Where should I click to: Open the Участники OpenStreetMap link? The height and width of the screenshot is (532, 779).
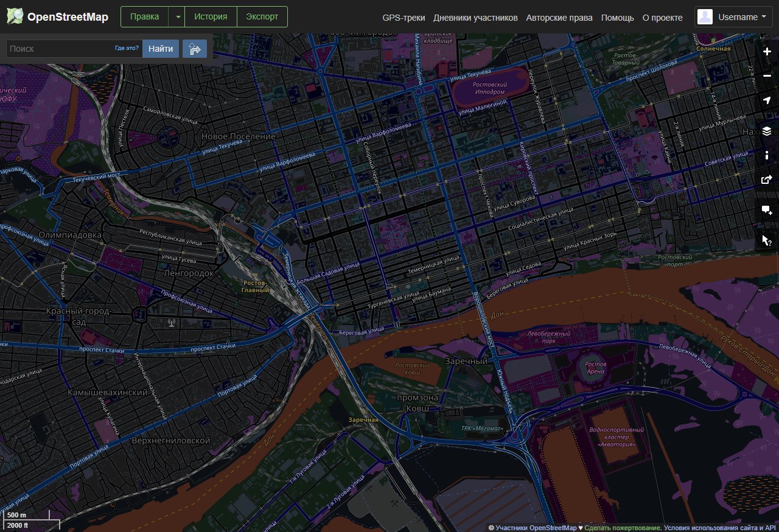tap(536, 528)
